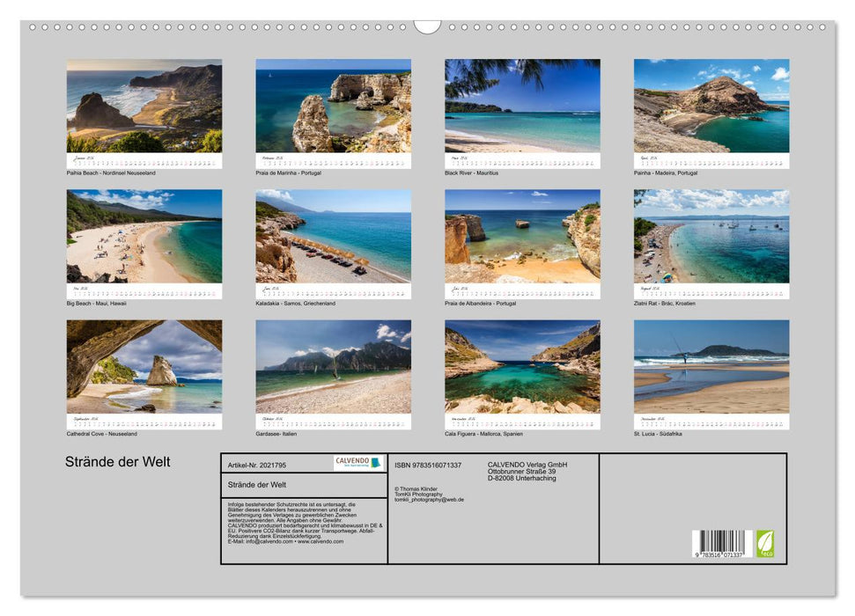Image resolution: width=855 pixels, height=616 pixels.
Task: Open the Big Beach Maui thumbnail
Action: [x=144, y=237]
